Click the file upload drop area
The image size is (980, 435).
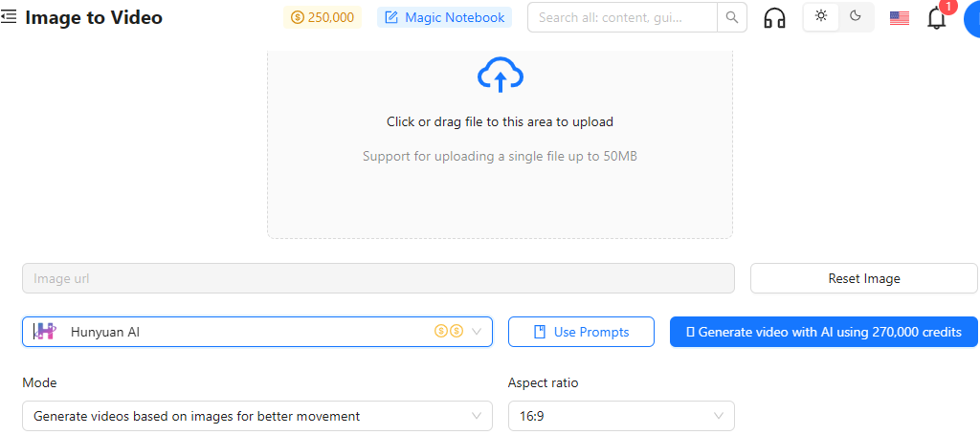[500, 143]
